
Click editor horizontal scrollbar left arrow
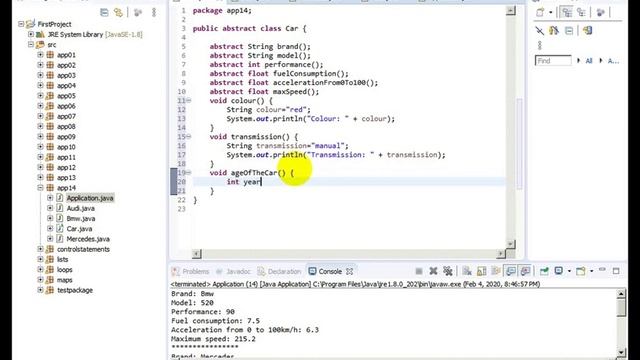pos(197,254)
